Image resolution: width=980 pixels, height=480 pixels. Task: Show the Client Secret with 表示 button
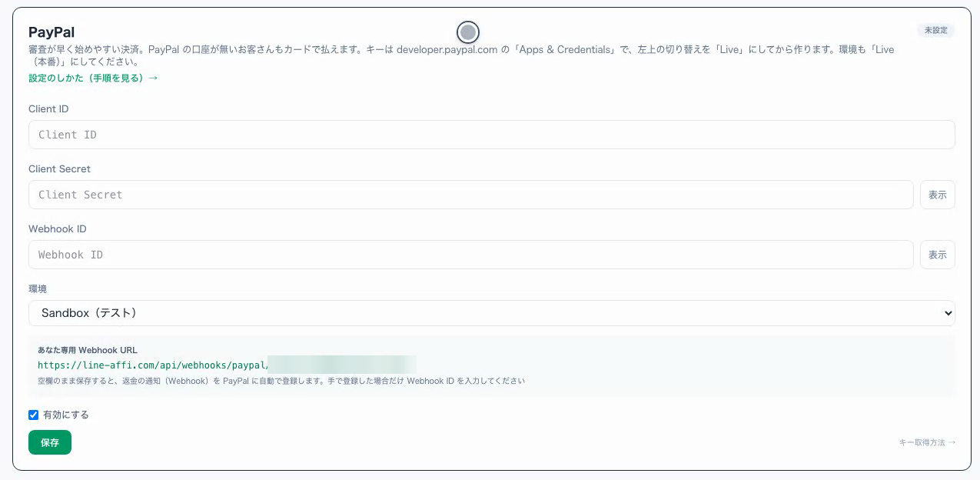pos(937,195)
